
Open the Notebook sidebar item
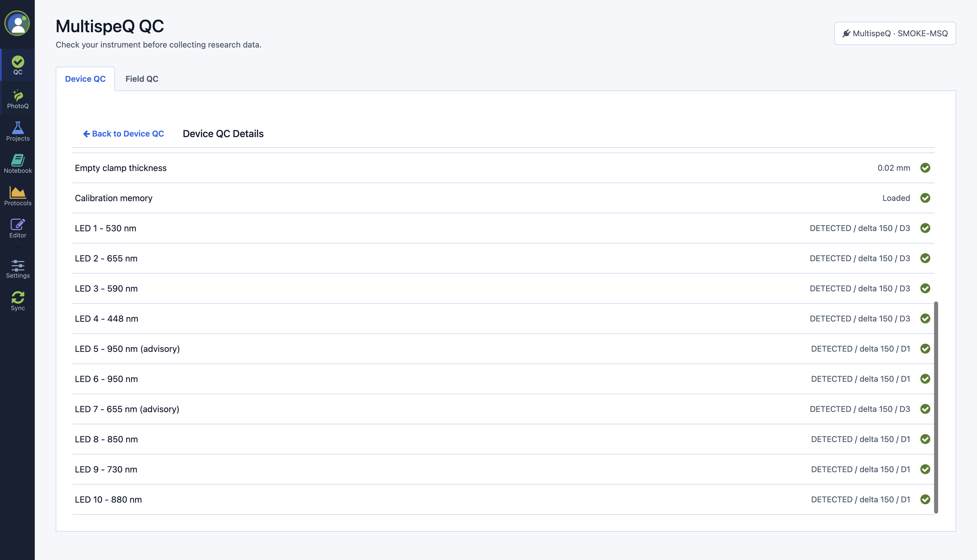[x=18, y=164]
